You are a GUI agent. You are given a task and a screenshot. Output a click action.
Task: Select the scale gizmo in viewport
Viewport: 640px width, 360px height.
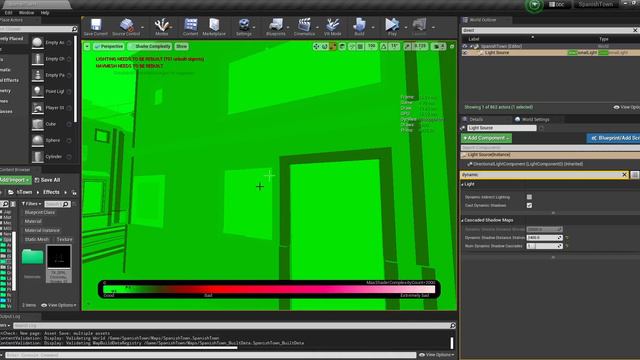[333, 47]
